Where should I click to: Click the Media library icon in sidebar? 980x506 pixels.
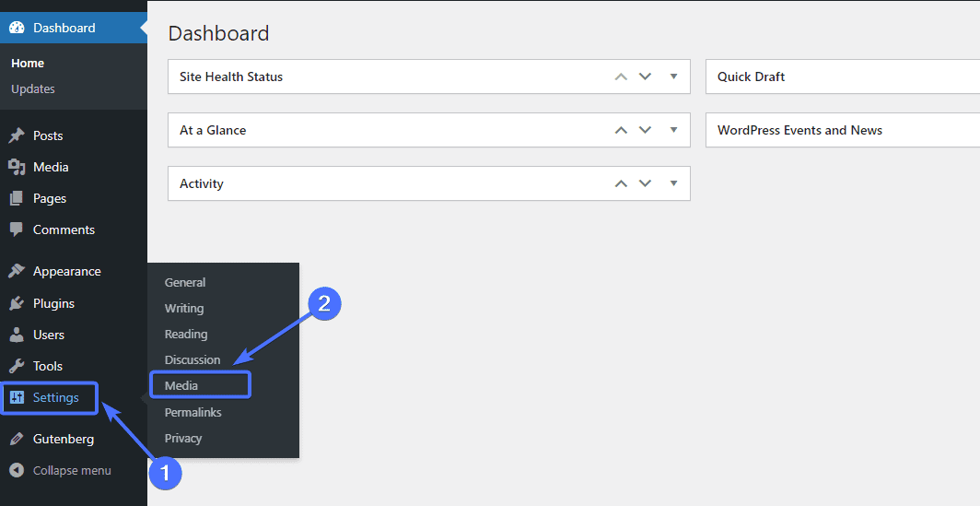click(x=17, y=167)
